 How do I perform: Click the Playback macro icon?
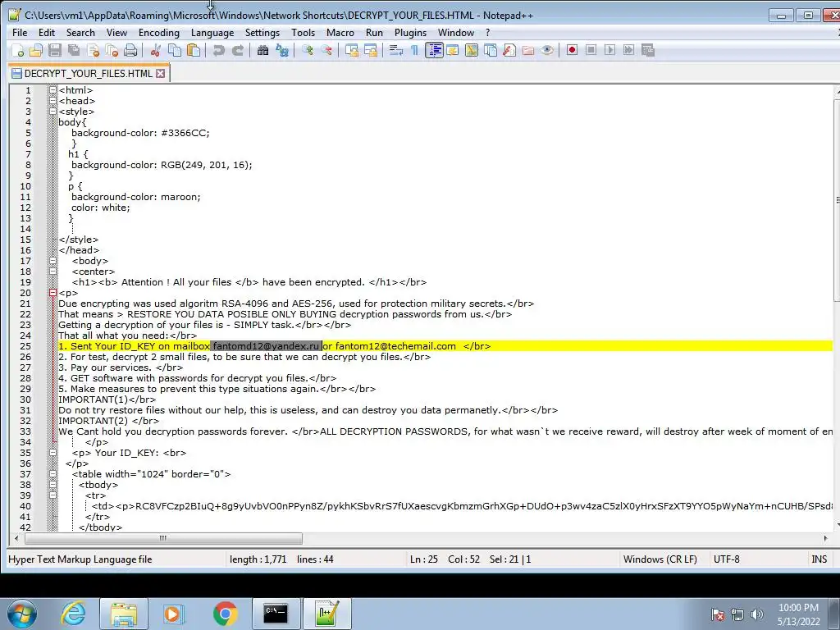tap(609, 50)
